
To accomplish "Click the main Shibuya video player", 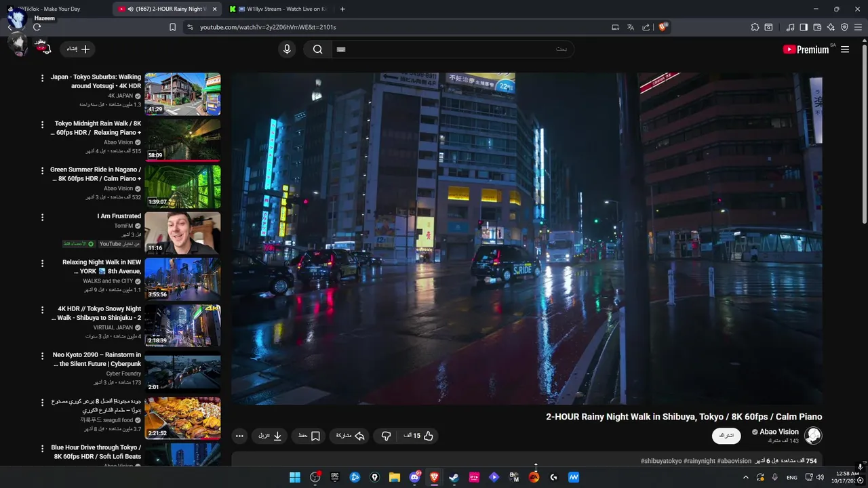I will (x=526, y=239).
